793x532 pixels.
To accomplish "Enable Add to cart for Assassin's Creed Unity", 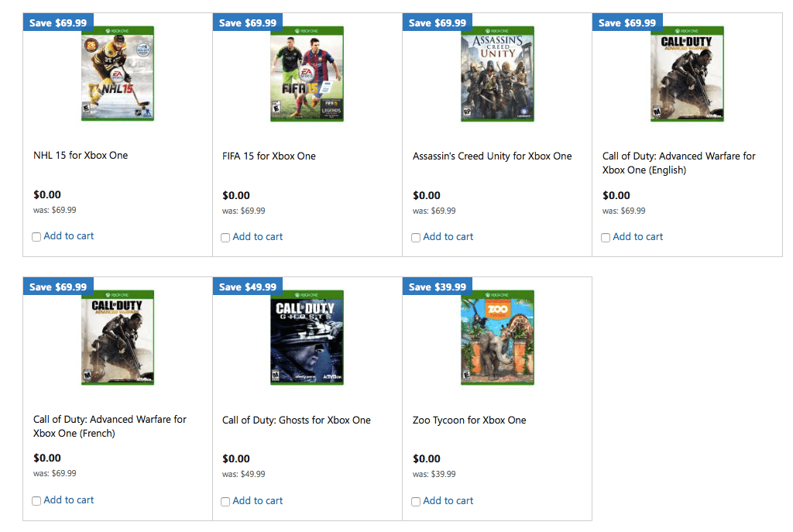I will pos(415,238).
